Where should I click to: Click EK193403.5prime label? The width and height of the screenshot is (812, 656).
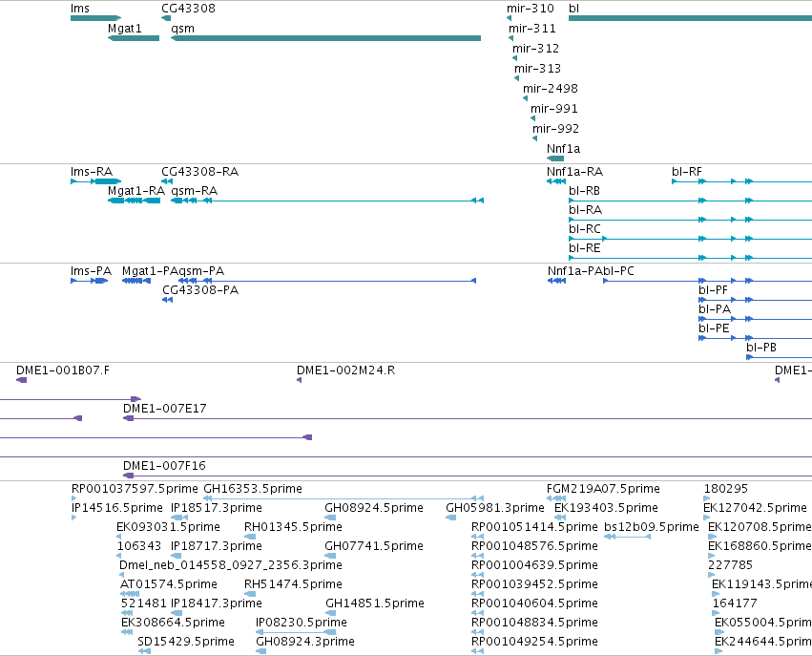click(x=606, y=508)
